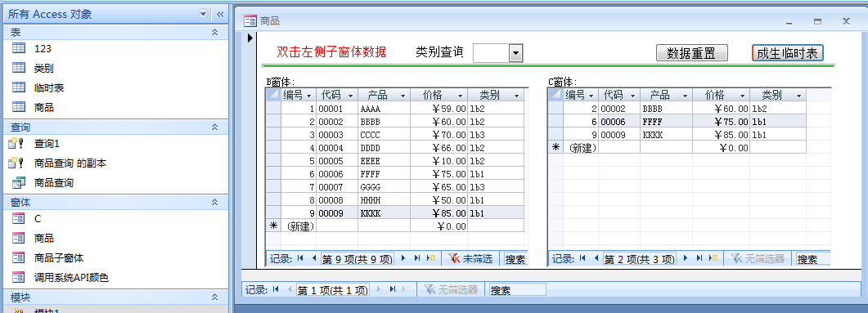868x313 pixels.
Task: Open the 商品查询 query icon
Action: point(19,182)
